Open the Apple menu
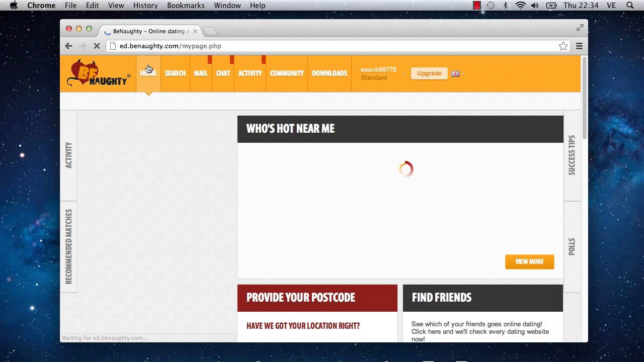This screenshot has height=362, width=644. click(x=14, y=5)
